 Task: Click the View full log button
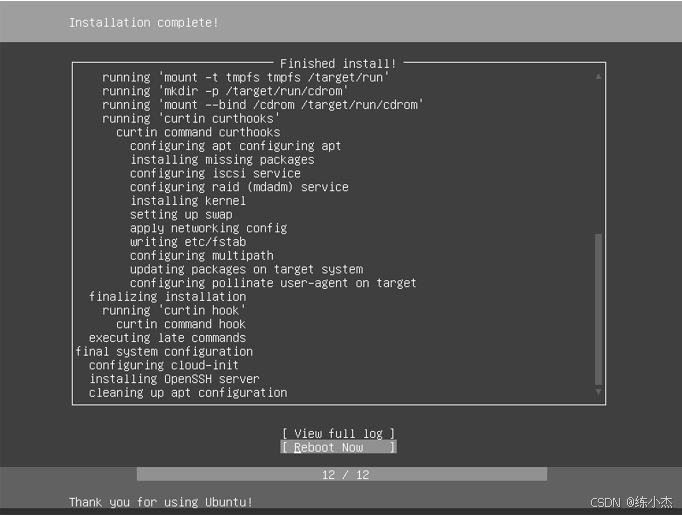click(x=338, y=434)
